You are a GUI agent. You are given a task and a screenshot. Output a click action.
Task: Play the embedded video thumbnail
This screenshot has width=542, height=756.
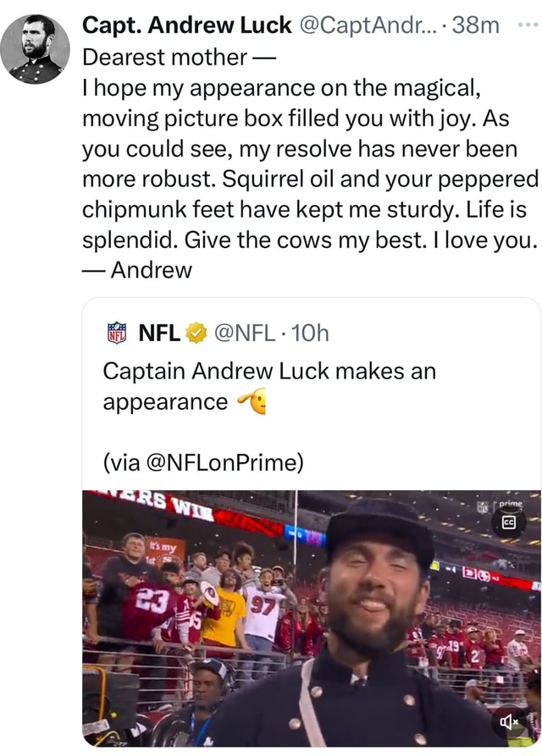click(313, 618)
